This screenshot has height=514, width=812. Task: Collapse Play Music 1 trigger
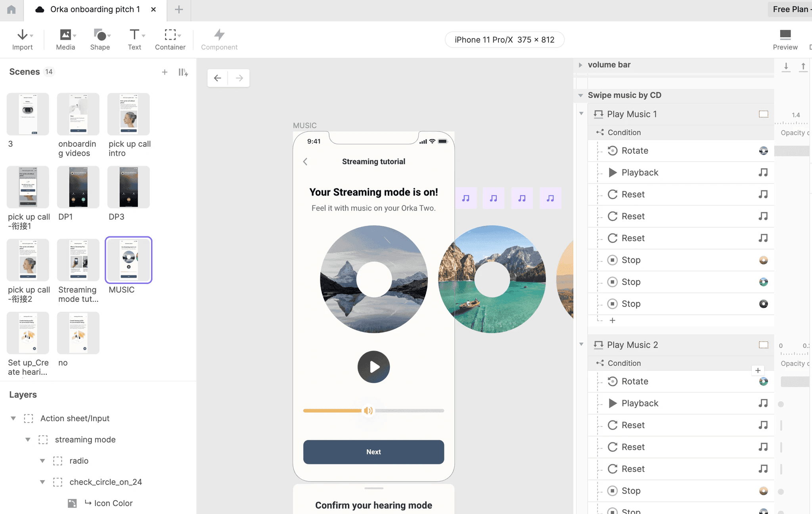[581, 114]
